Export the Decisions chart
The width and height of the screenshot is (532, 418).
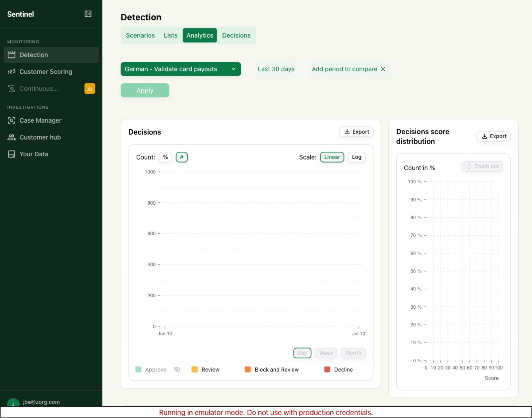(x=356, y=132)
